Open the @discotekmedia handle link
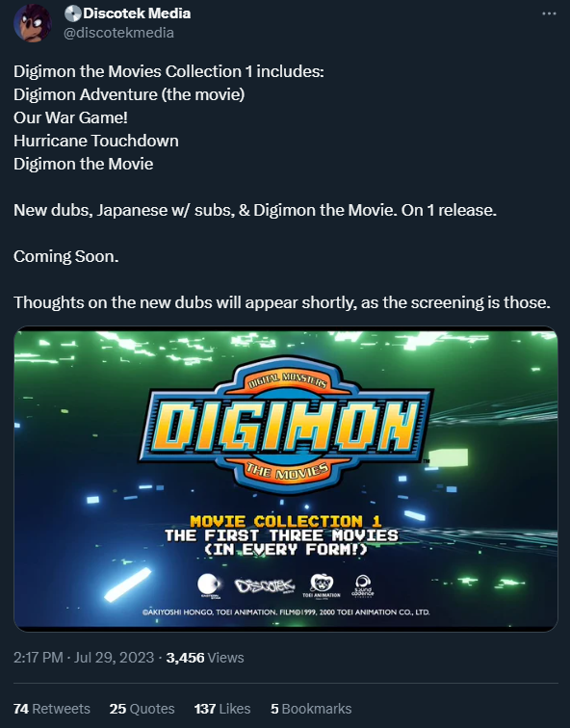The width and height of the screenshot is (570, 728). pos(118,33)
